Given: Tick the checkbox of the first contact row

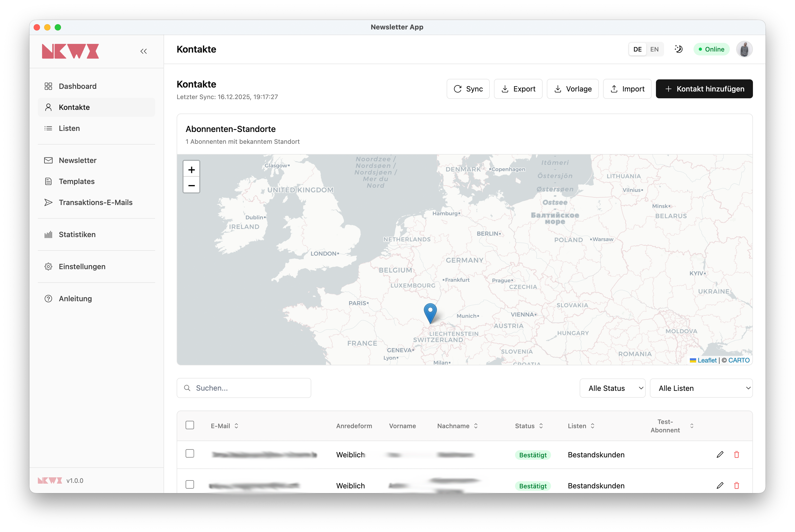Looking at the screenshot, I should click(x=190, y=453).
